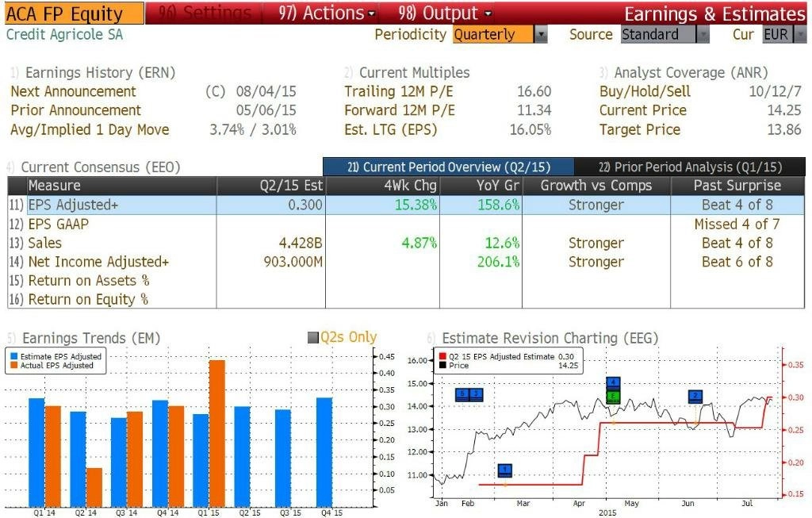Click the blue news marker labeled 3
The image size is (812, 518).
476,395
